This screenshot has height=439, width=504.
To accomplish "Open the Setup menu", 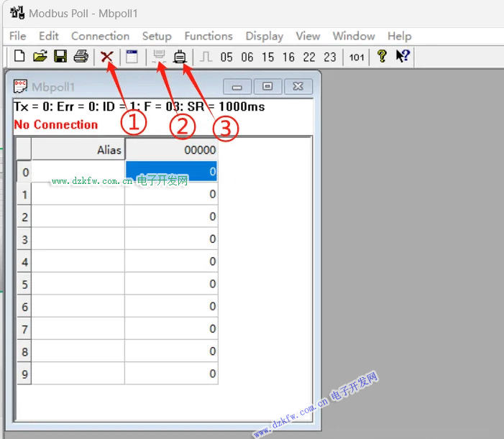I will (x=157, y=37).
